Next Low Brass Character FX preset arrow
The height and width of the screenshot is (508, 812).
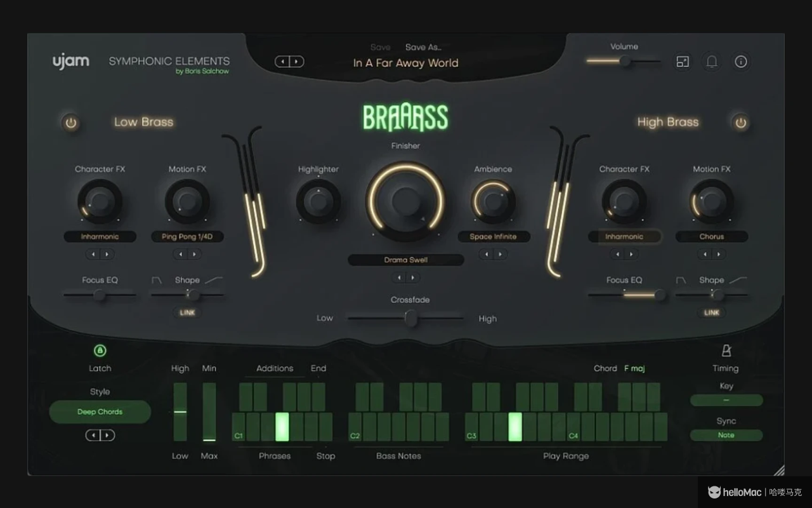tap(107, 254)
